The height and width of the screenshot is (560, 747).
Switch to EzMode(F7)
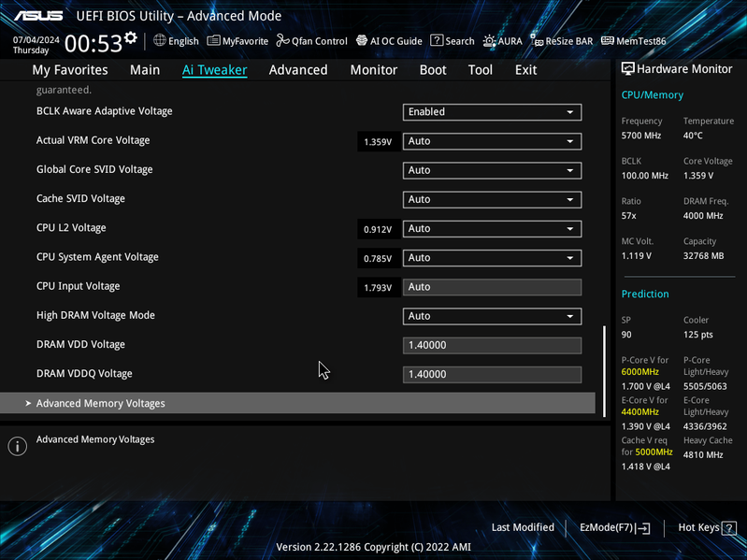[x=614, y=527]
